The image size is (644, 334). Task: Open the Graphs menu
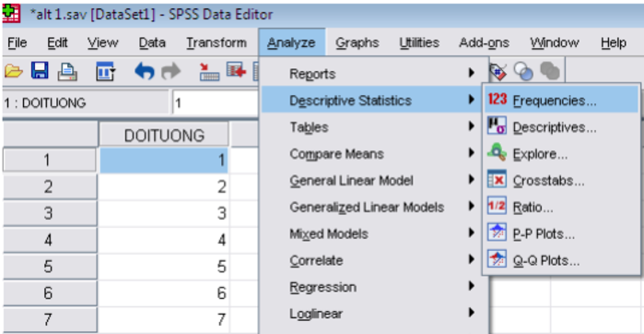pos(357,42)
